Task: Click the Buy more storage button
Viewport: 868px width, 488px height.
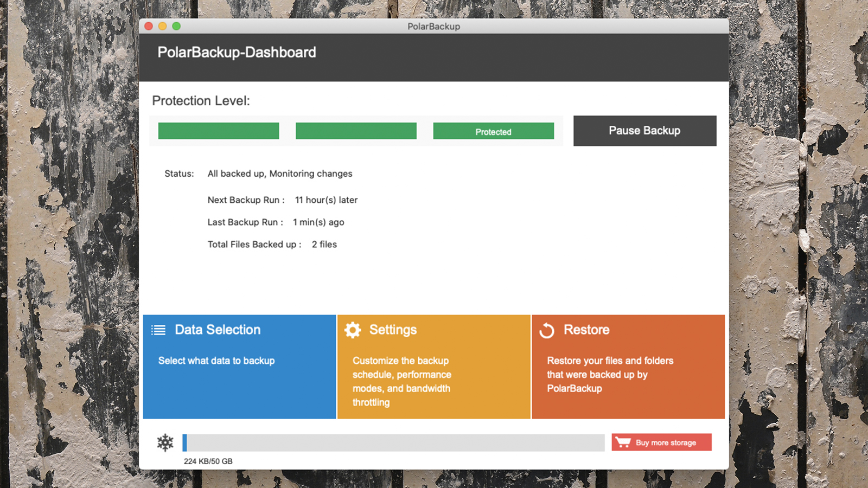Action: tap(661, 442)
